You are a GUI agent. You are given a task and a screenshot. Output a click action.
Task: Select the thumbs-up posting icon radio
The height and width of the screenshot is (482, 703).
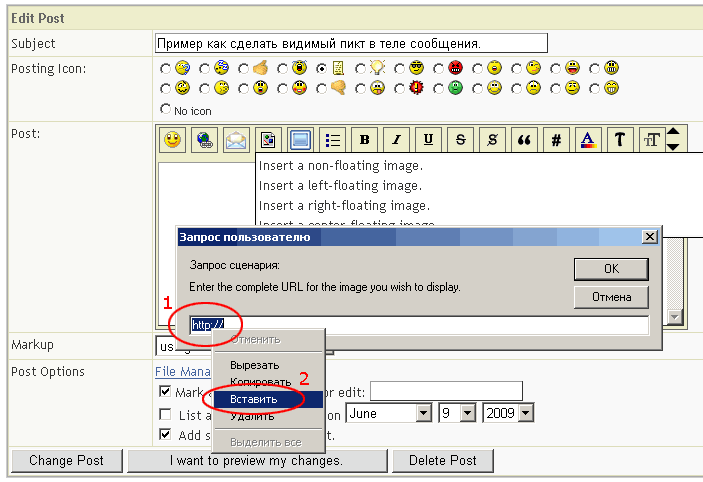(243, 69)
